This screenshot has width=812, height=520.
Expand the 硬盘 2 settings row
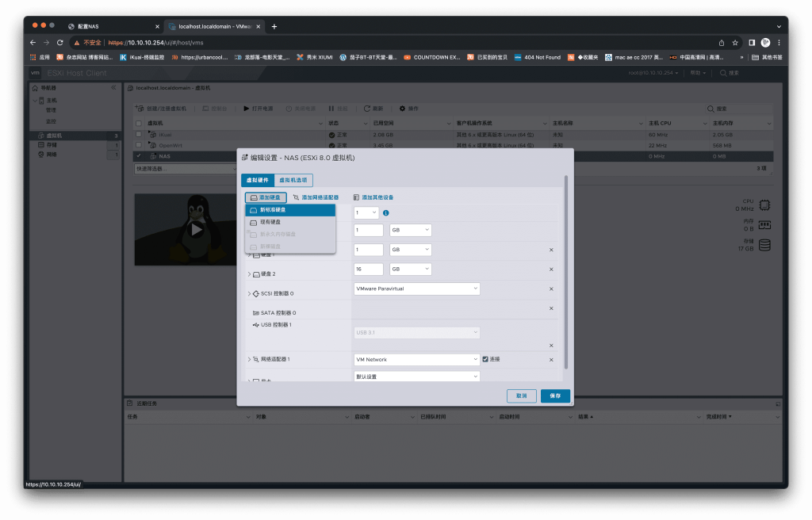pyautogui.click(x=249, y=274)
